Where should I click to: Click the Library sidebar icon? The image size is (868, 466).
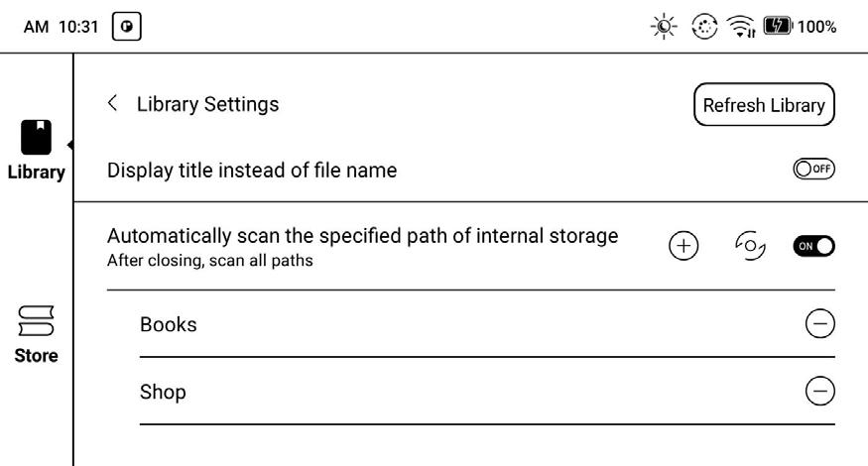[x=36, y=137]
